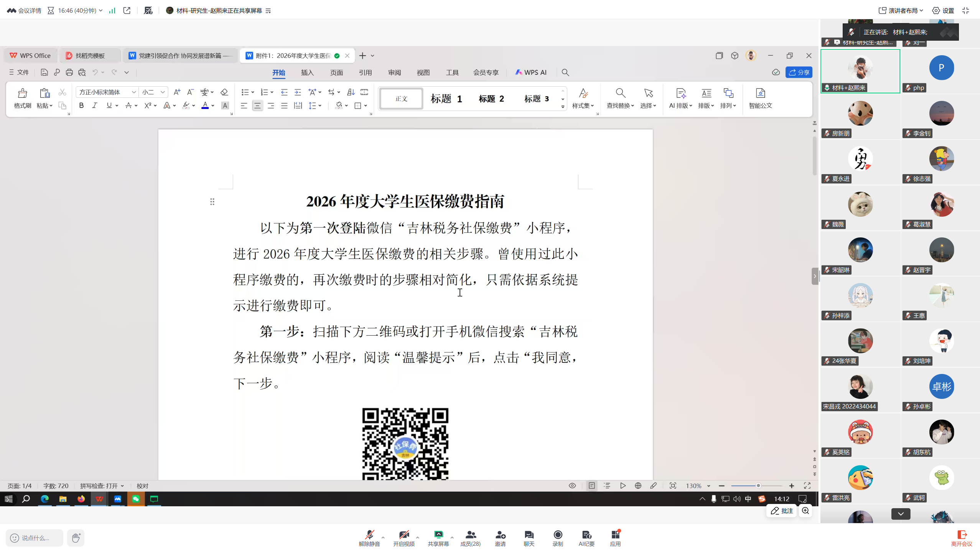This screenshot has height=550, width=980.
Task: Turn on camera with 开启视频
Action: pos(404,535)
